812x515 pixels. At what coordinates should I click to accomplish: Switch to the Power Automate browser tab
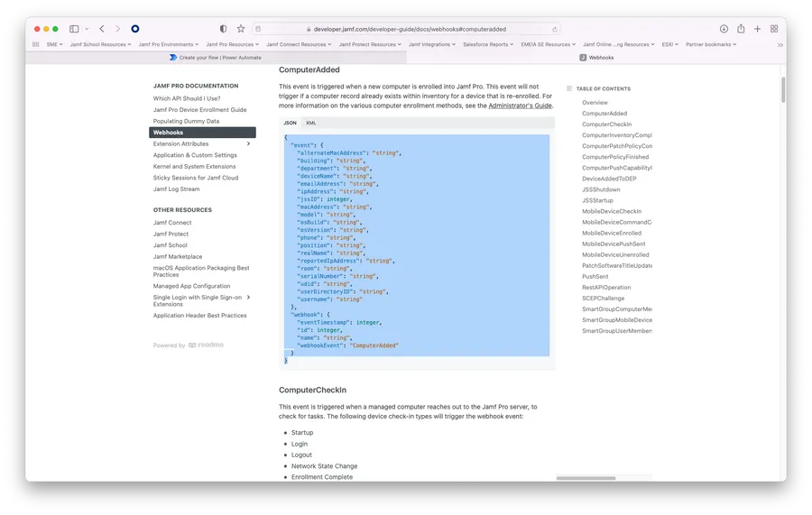click(215, 57)
